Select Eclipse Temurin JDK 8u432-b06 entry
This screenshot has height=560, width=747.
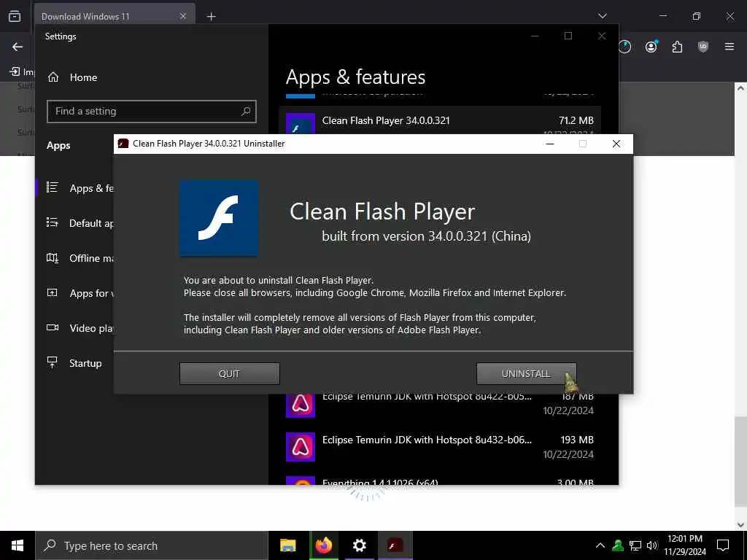[x=440, y=447]
